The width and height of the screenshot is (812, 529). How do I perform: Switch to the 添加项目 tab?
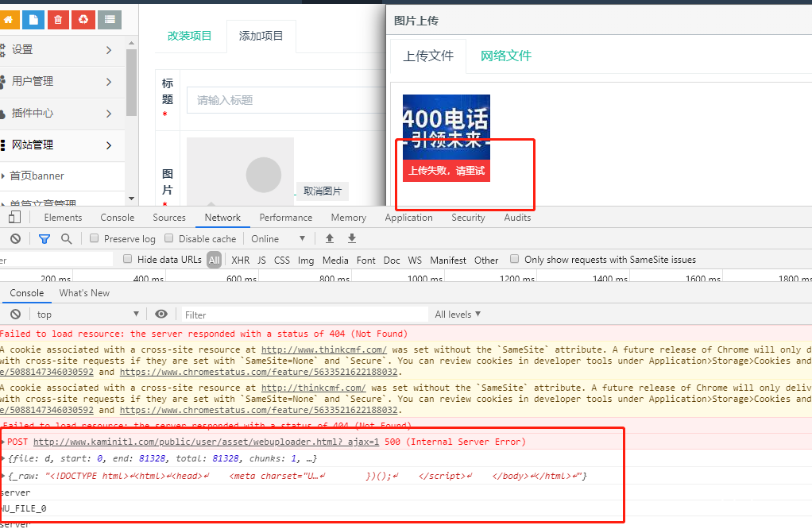[261, 36]
